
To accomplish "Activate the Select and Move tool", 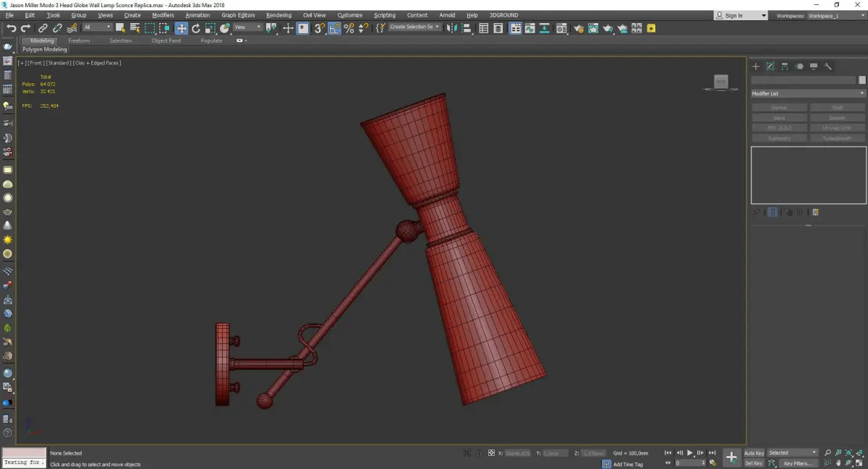I will 181,28.
